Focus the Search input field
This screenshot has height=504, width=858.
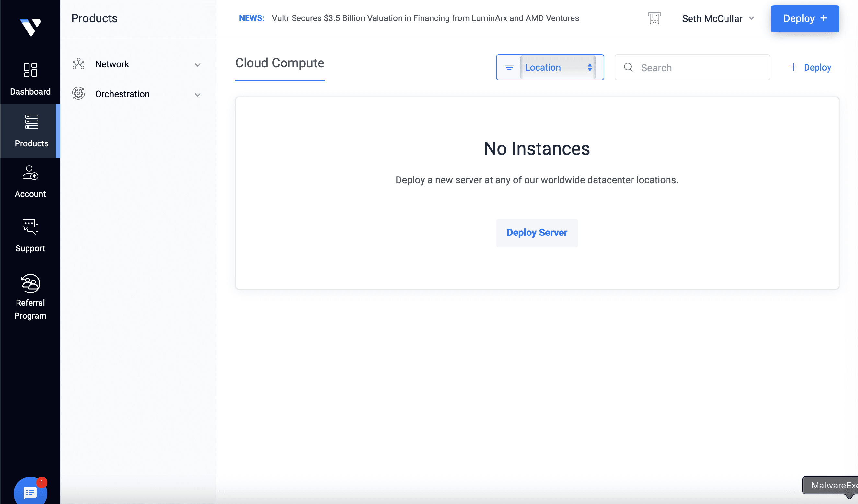coord(692,67)
